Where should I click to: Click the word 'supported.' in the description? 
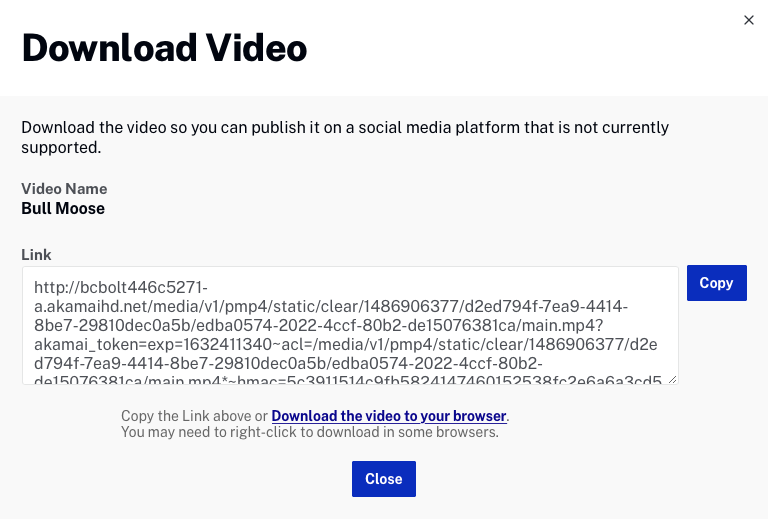61,147
